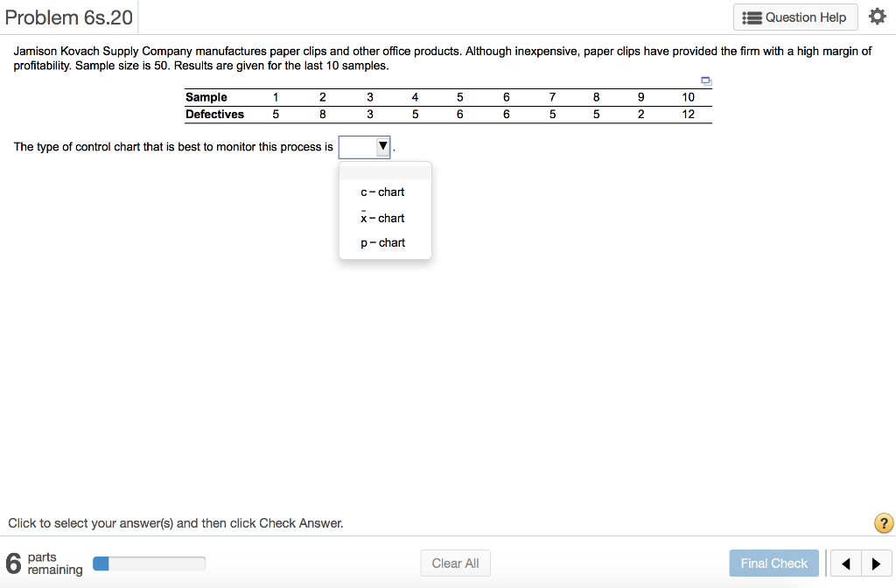Click the progress bar near parts remaining

tap(149, 563)
